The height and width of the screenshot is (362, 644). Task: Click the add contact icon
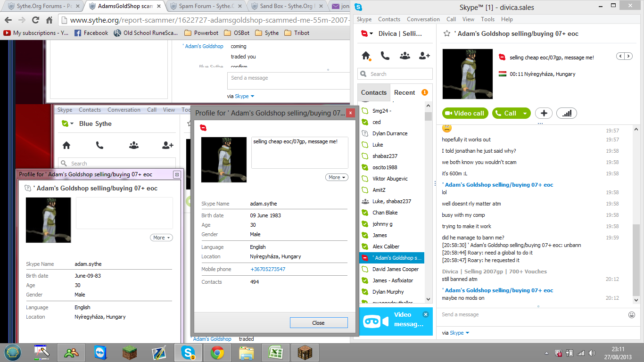click(424, 56)
